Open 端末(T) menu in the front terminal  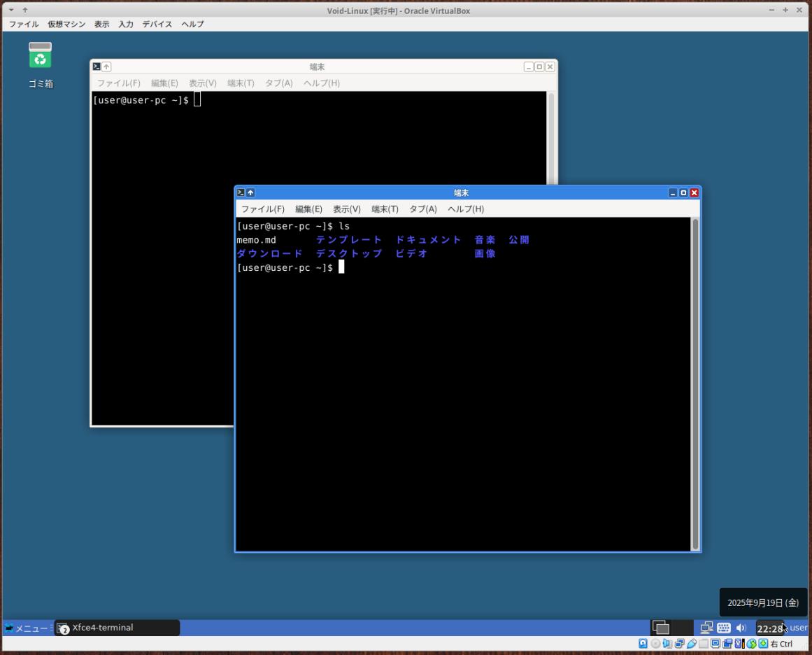pyautogui.click(x=385, y=209)
